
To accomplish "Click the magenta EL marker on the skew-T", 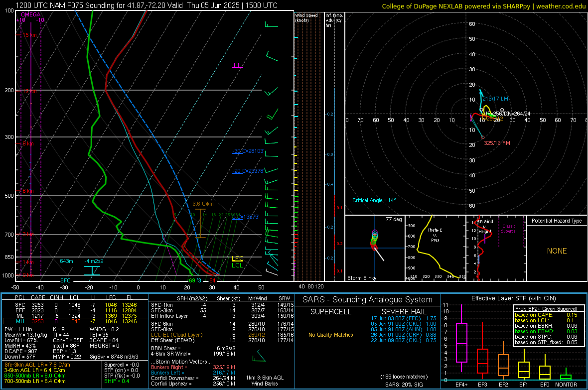I will pos(237,65).
